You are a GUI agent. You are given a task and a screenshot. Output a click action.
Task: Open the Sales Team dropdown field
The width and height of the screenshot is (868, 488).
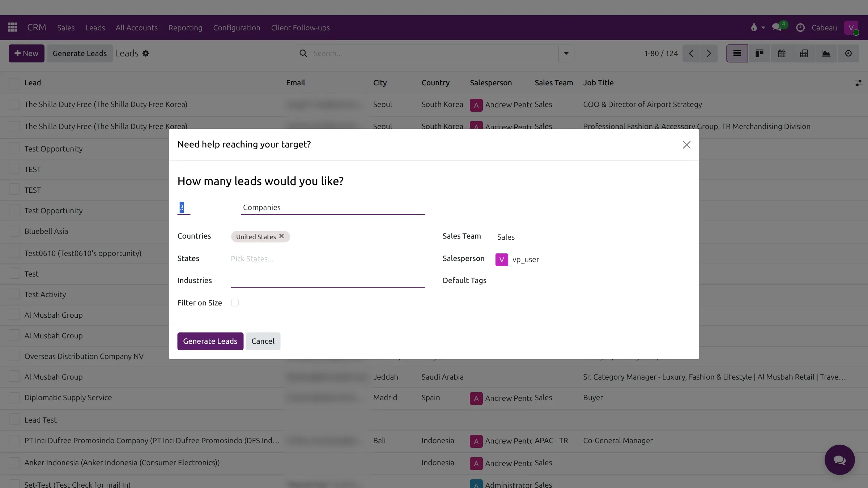coord(593,237)
